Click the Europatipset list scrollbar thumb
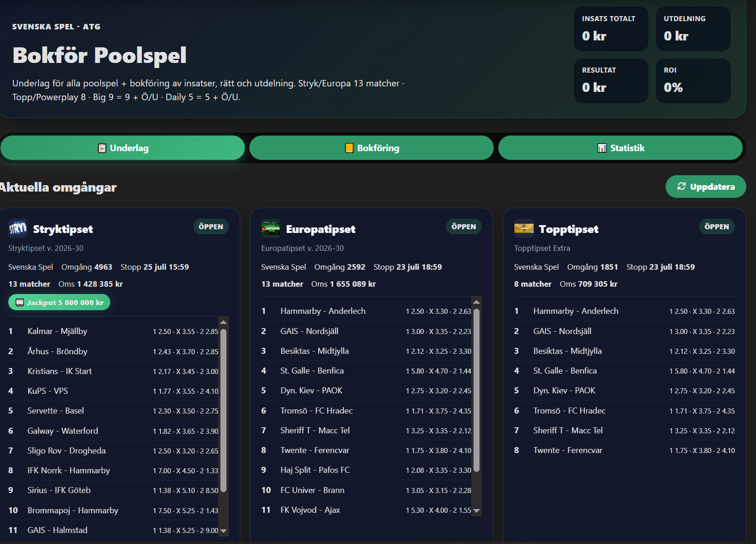Viewport: 756px width, 544px height. (x=476, y=390)
